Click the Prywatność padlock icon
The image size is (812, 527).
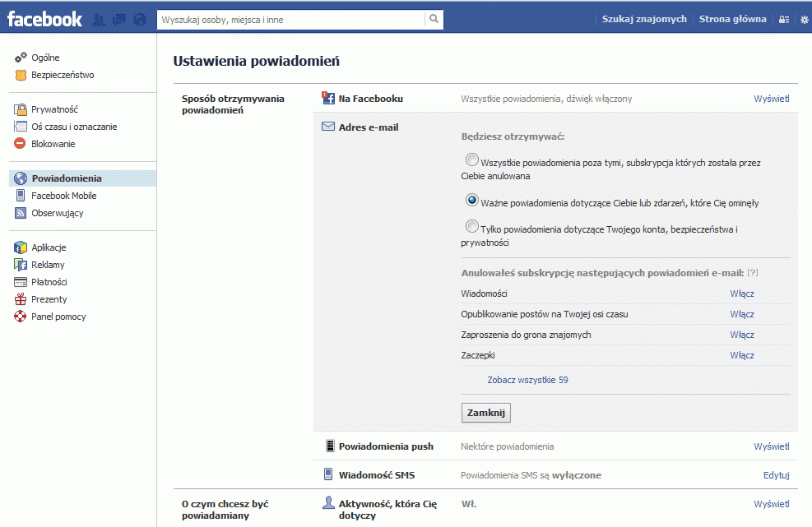[x=21, y=109]
